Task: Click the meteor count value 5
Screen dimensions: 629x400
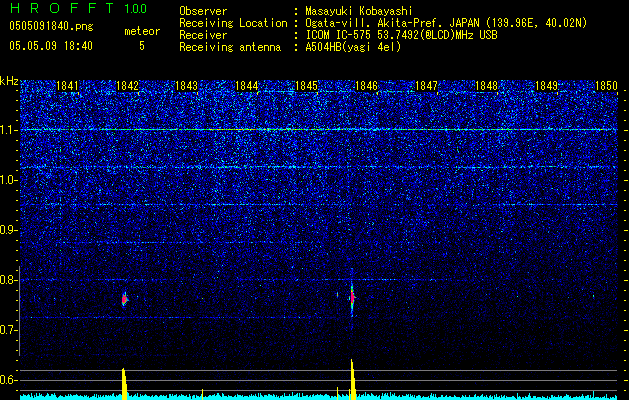Action: pos(142,46)
